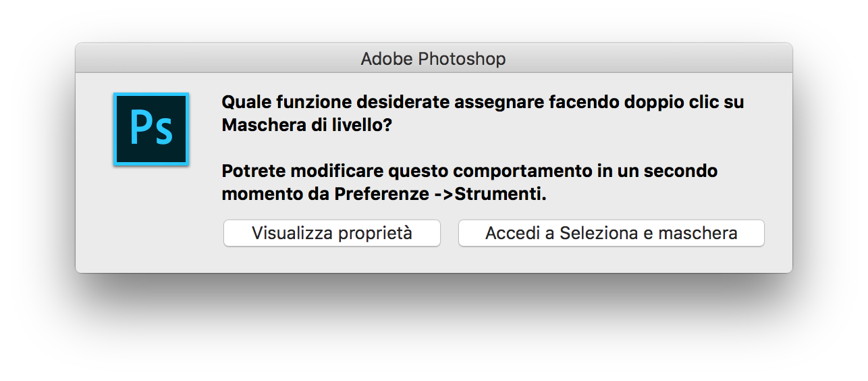
Task: Click the word Preferenze in the message
Action: [380, 194]
